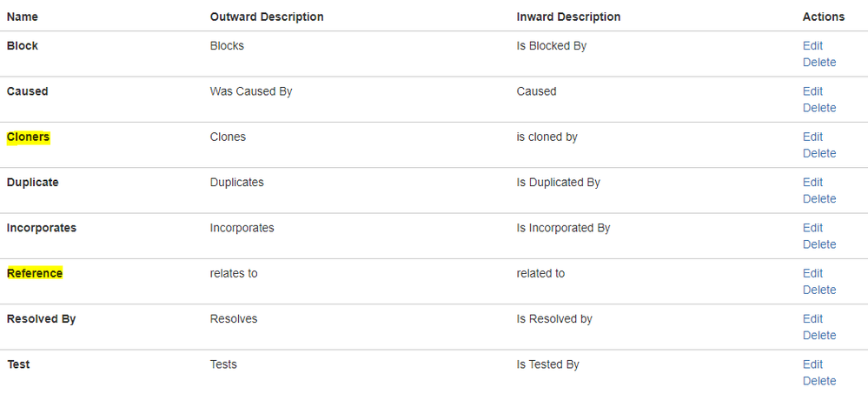
Task: Delete the Block link type
Action: [x=819, y=63]
